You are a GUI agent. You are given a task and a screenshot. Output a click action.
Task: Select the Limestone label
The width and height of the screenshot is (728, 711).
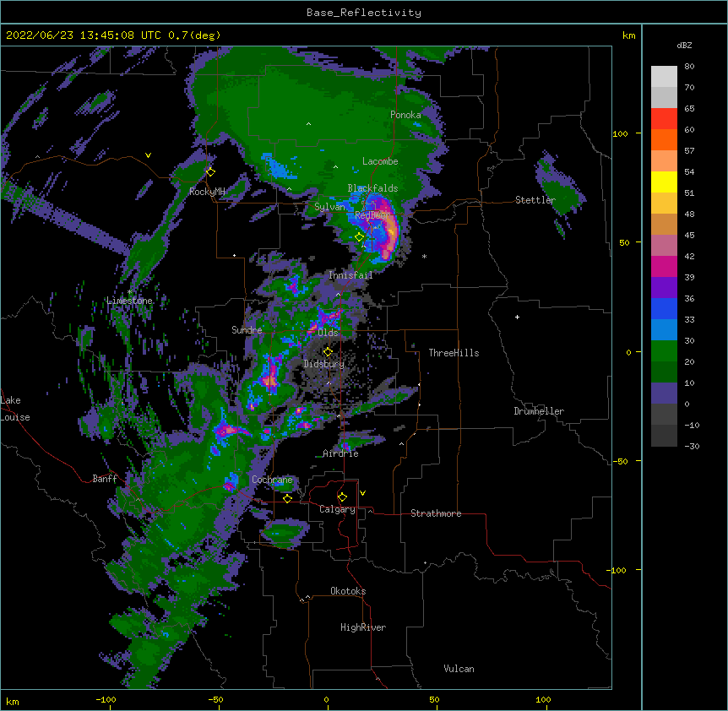[x=129, y=301]
